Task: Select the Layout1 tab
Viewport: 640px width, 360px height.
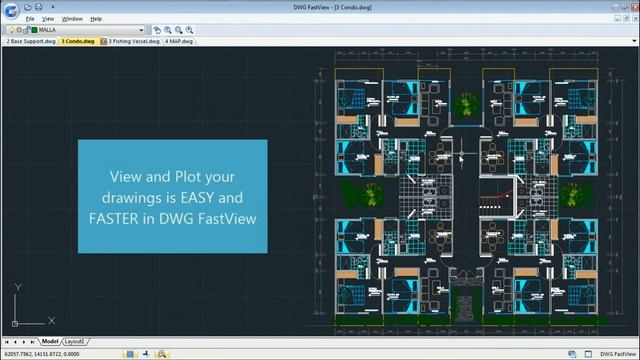Action: pos(75,341)
